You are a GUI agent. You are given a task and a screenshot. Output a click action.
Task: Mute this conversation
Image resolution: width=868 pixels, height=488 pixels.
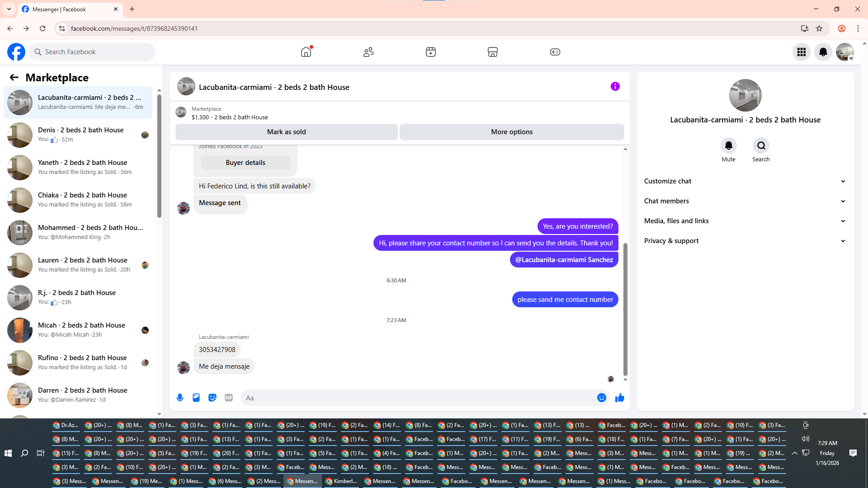click(728, 146)
